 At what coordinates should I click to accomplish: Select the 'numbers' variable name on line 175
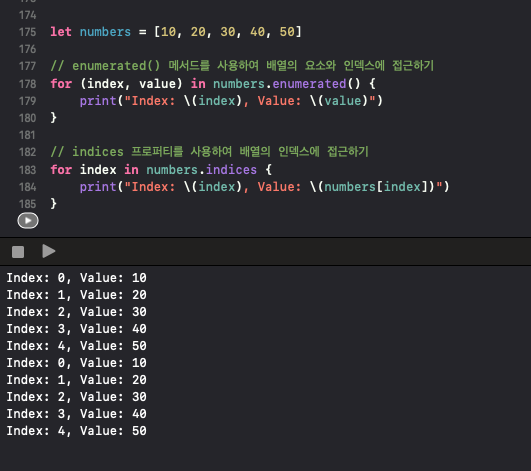click(105, 32)
